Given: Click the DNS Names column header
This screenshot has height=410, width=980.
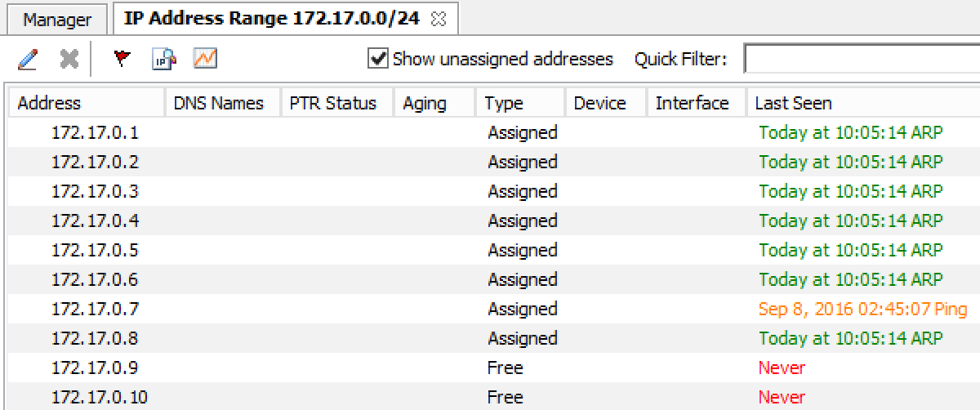Looking at the screenshot, I should [219, 103].
